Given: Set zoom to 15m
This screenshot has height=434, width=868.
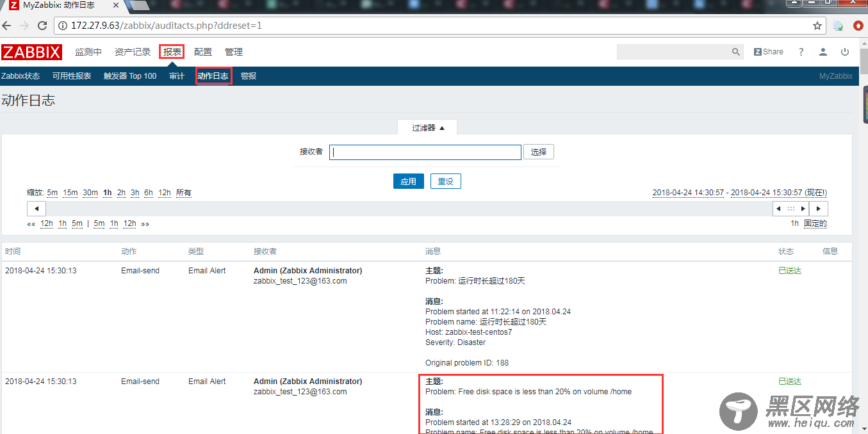Looking at the screenshot, I should pyautogui.click(x=70, y=193).
